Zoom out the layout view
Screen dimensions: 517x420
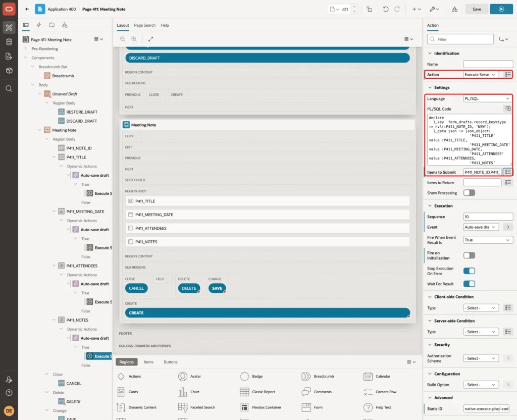[123, 39]
